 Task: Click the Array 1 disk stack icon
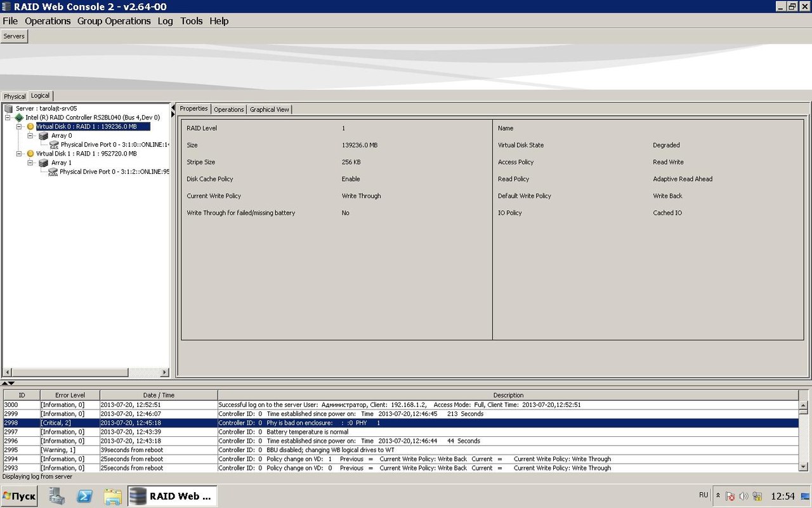tap(43, 163)
